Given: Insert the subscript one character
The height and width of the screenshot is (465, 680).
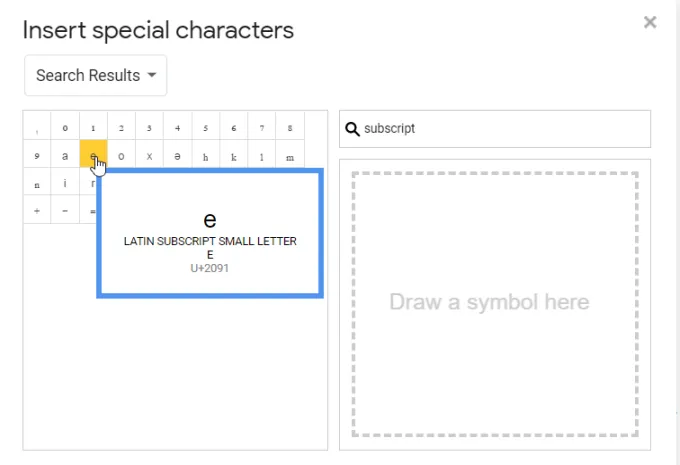Looking at the screenshot, I should (x=93, y=128).
